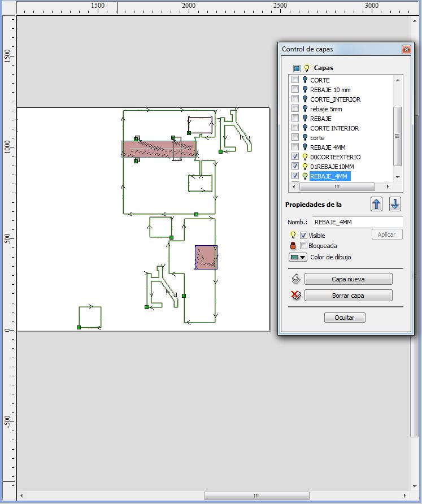Open the Color de dibujo color dropdown
Screen dimensions: 422x504
(298, 257)
